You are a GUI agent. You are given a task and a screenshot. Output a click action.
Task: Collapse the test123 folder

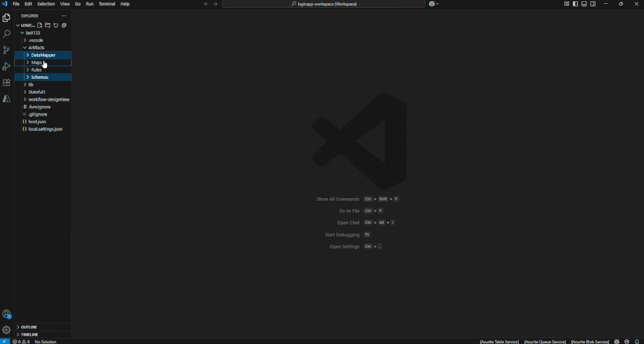point(43,33)
